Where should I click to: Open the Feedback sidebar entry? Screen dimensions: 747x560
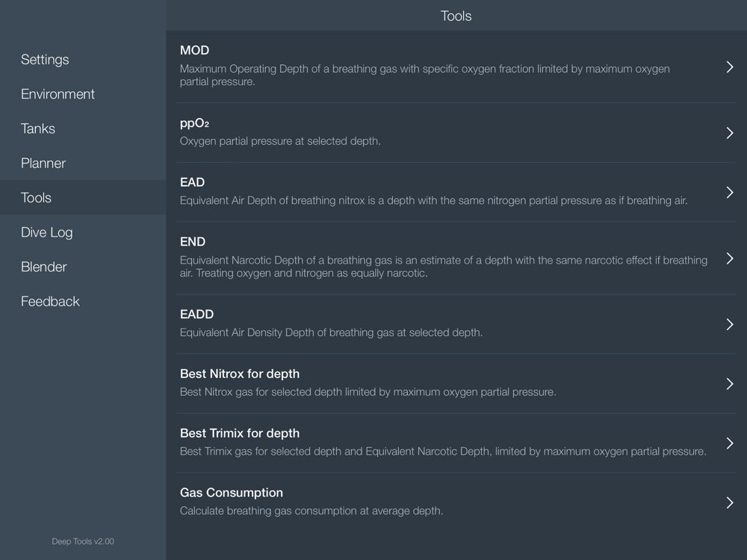(x=50, y=302)
